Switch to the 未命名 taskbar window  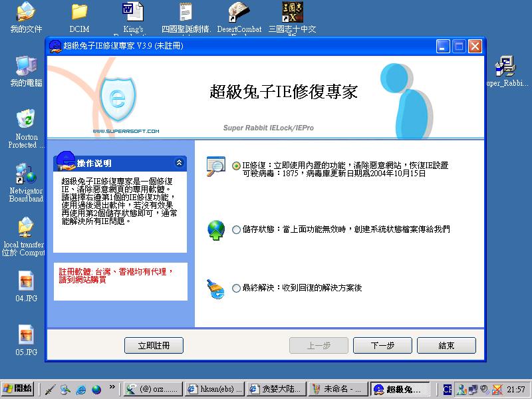(338, 389)
